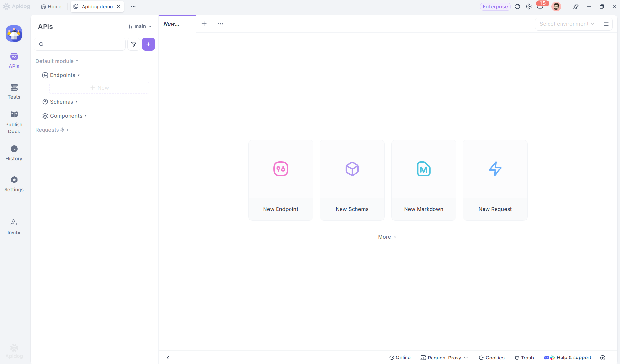Click the New Endpoint card
The width and height of the screenshot is (620, 364).
[280, 180]
